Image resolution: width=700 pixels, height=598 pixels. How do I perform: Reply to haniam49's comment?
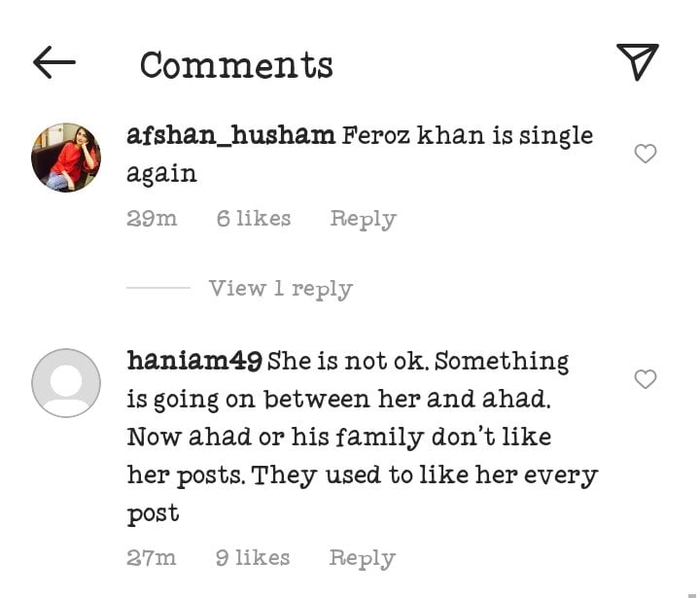362,558
